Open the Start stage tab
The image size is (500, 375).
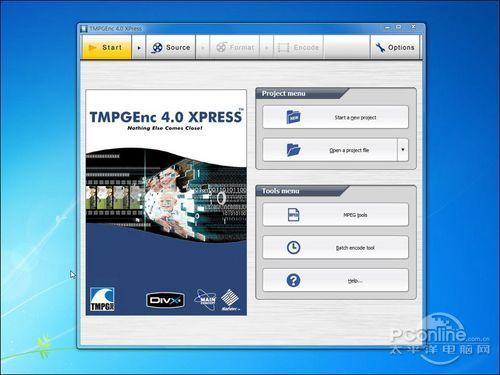(x=107, y=47)
